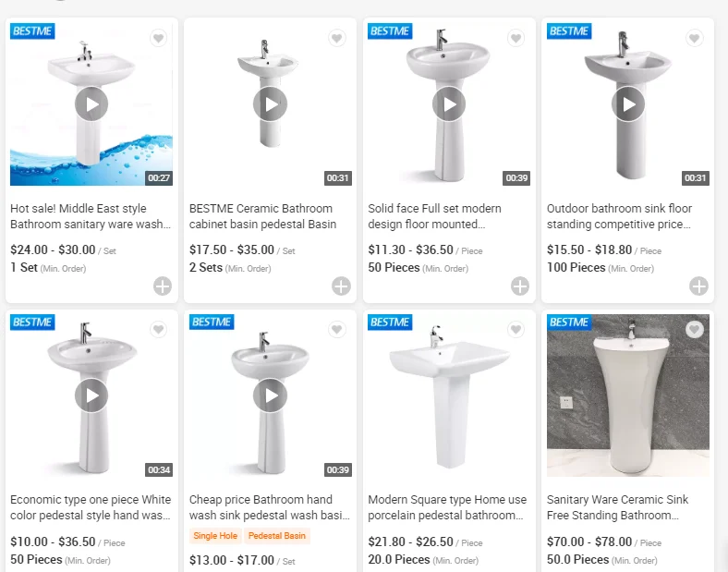This screenshot has width=728, height=572.
Task: Play the Hot sale Middle East basin video
Action: 91,103
